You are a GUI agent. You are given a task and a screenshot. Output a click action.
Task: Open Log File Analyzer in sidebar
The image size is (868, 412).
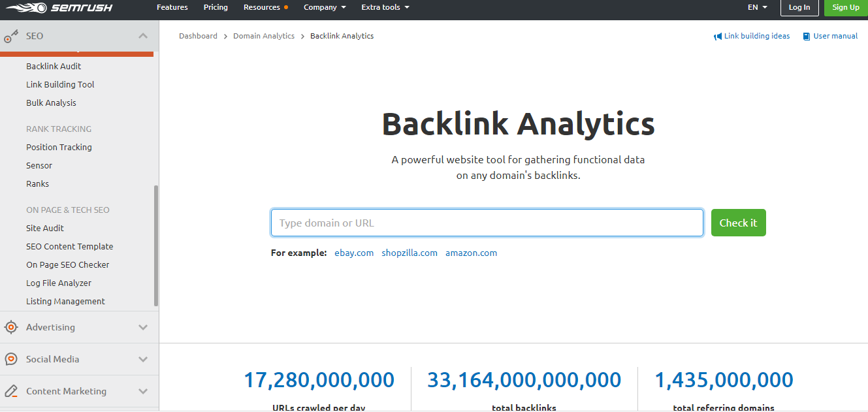(x=59, y=283)
